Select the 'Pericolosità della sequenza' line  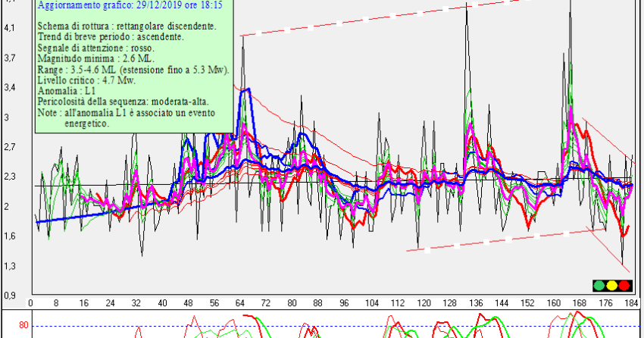pyautogui.click(x=123, y=102)
